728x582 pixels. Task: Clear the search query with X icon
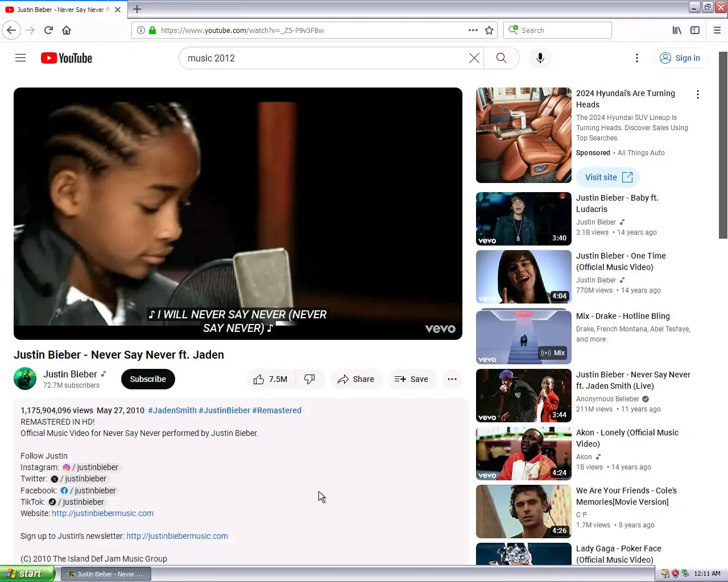474,58
